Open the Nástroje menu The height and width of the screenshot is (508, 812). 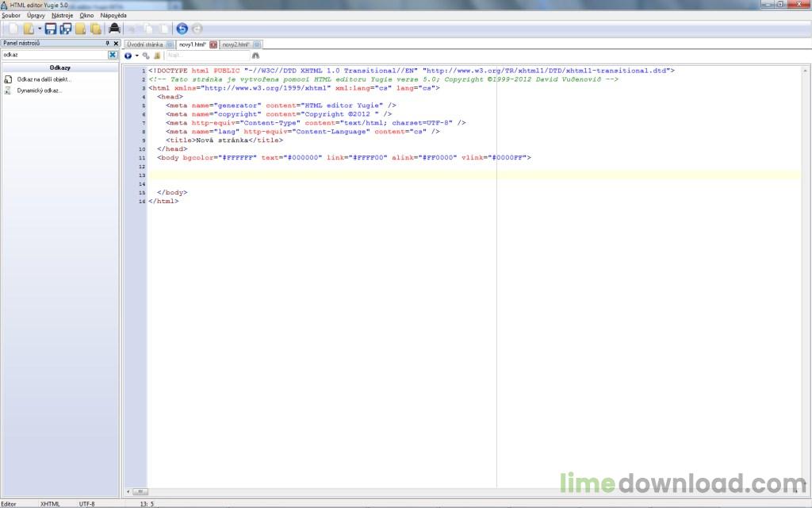point(62,16)
